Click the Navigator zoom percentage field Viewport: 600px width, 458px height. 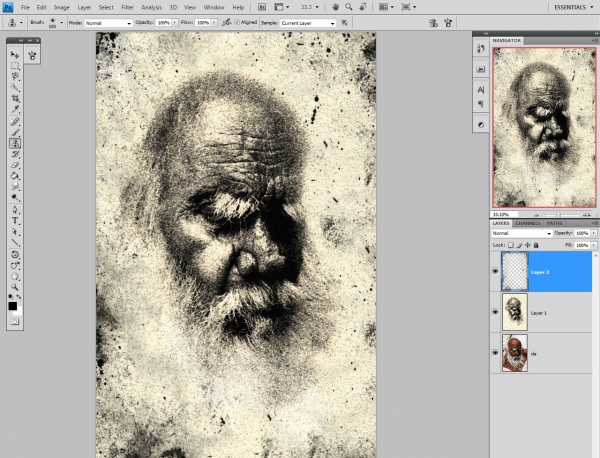(504, 215)
